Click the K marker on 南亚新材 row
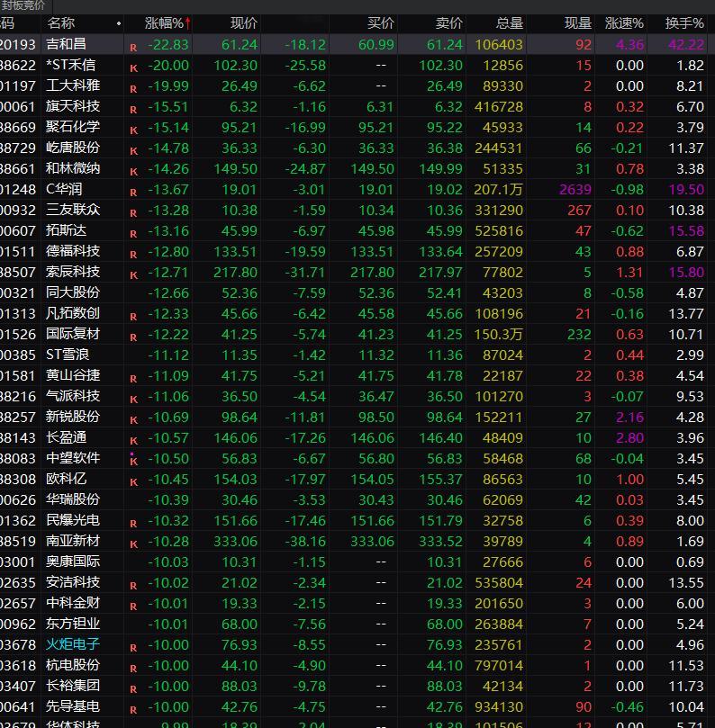Viewport: 715px width, 728px height. [134, 544]
